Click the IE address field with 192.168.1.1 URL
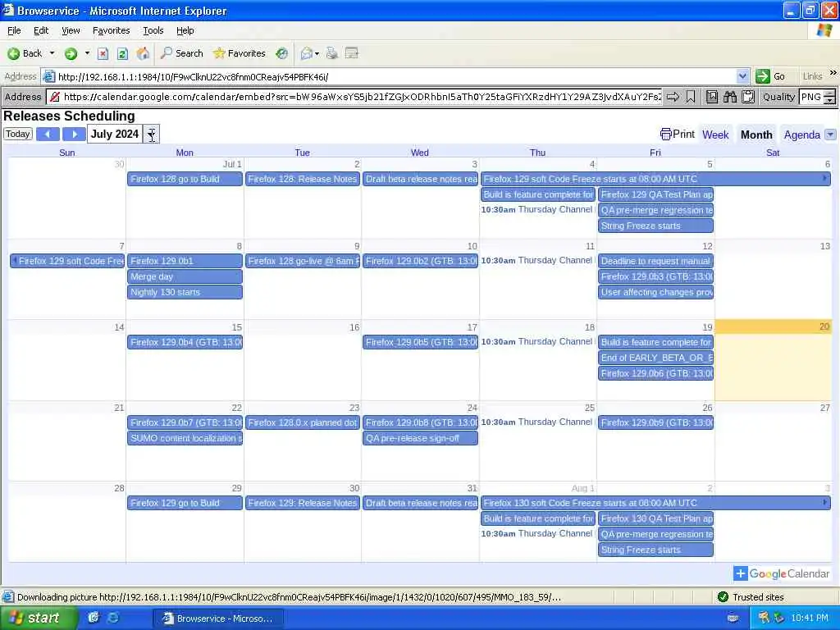Screen dimensions: 840x630 pyautogui.click(x=395, y=76)
